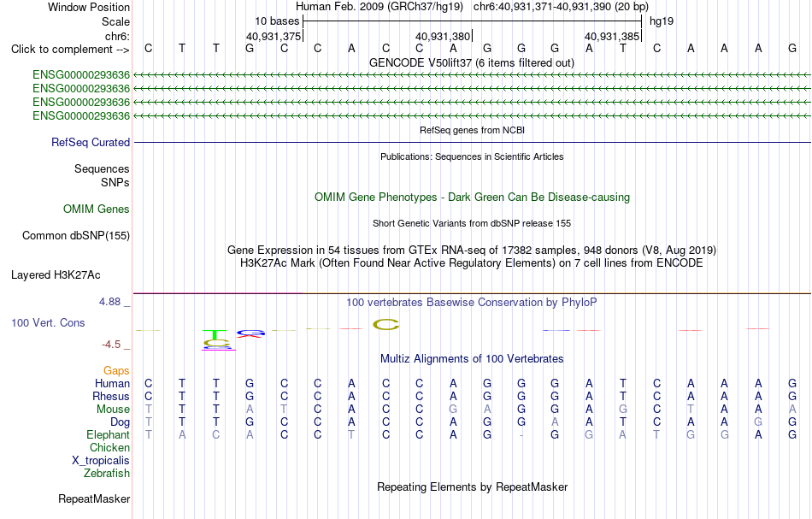Open RefSeq genes from NCBI track title
The image size is (812, 519).
(472, 130)
